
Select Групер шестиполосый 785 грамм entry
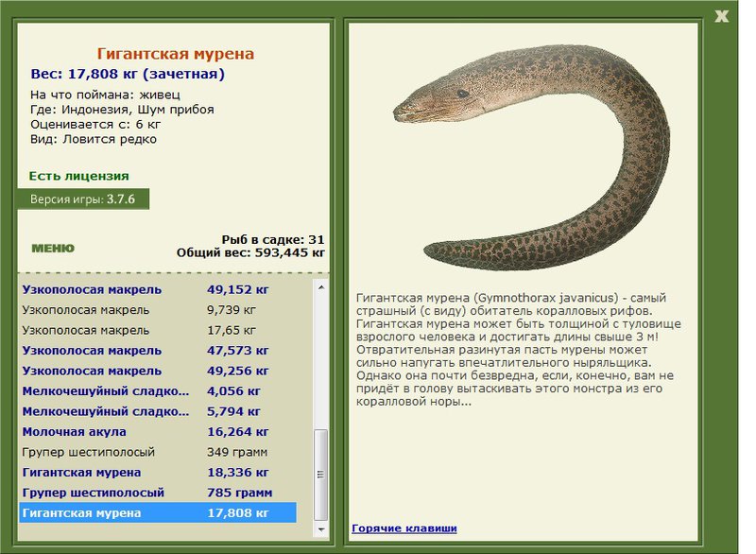[158, 493]
